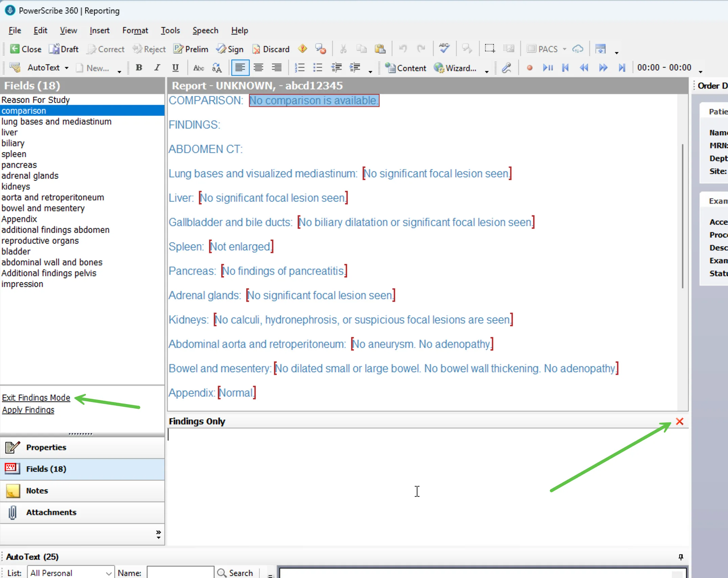Image resolution: width=728 pixels, height=578 pixels.
Task: Run the spell check tool
Action: pyautogui.click(x=444, y=48)
